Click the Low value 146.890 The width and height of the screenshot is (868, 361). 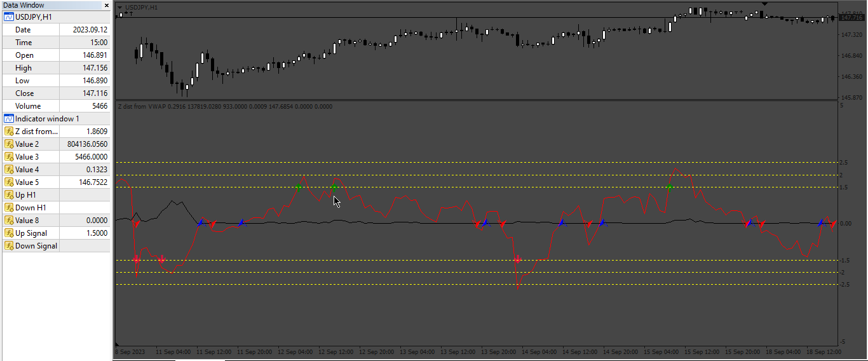[x=95, y=81]
